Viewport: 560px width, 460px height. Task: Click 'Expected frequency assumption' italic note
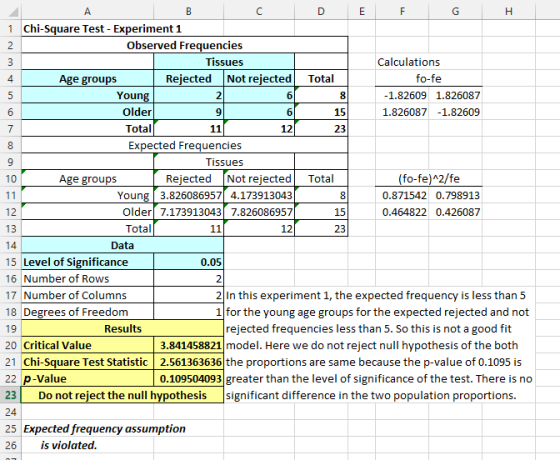click(104, 429)
